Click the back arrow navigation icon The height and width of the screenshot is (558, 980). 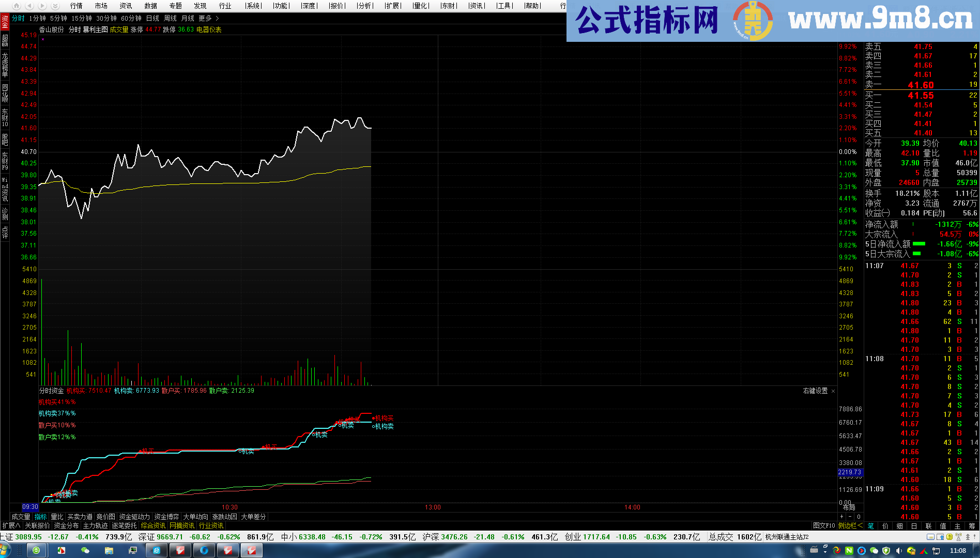[29, 6]
